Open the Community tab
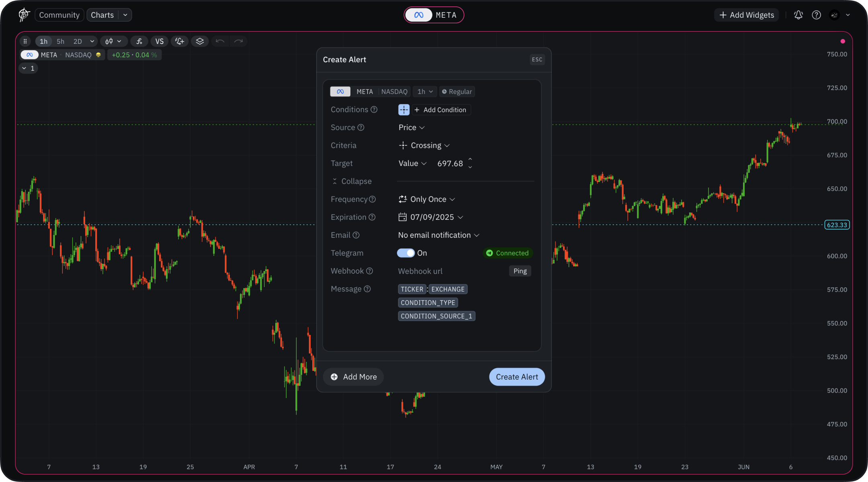This screenshot has width=868, height=482. click(x=59, y=15)
